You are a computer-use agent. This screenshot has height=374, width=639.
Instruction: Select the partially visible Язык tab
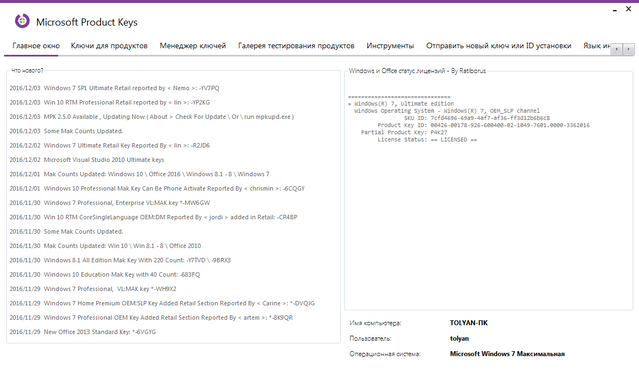pos(596,46)
